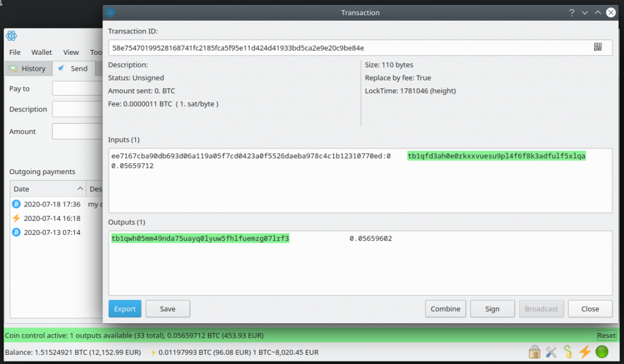Open the Lightning network icon in status bar

click(584, 352)
